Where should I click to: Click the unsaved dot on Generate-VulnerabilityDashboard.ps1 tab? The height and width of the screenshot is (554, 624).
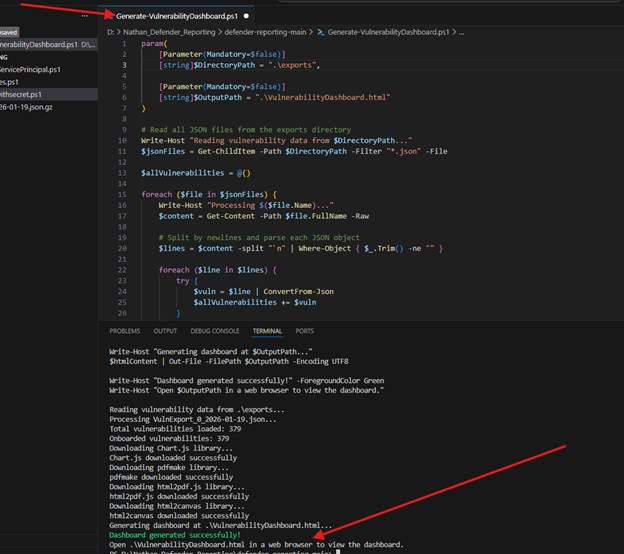(246, 16)
